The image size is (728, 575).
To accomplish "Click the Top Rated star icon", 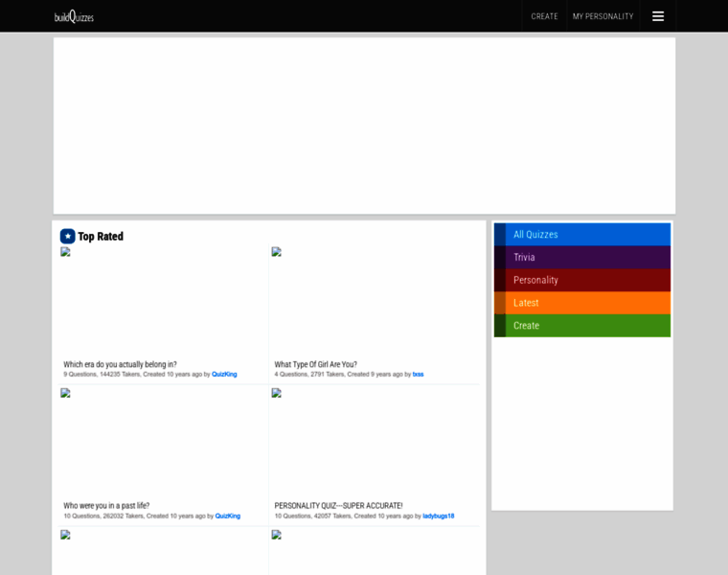I will (x=67, y=236).
